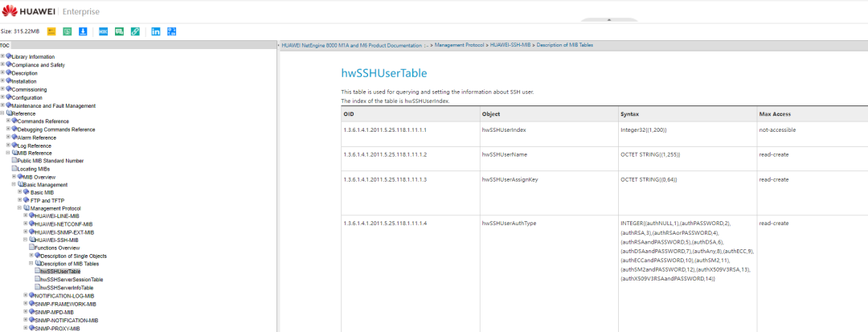Open Configuration in the TOC
The image size is (868, 332).
pos(27,97)
